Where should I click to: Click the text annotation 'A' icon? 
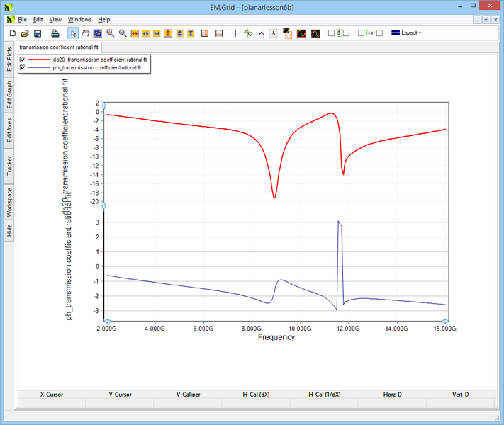coord(273,33)
